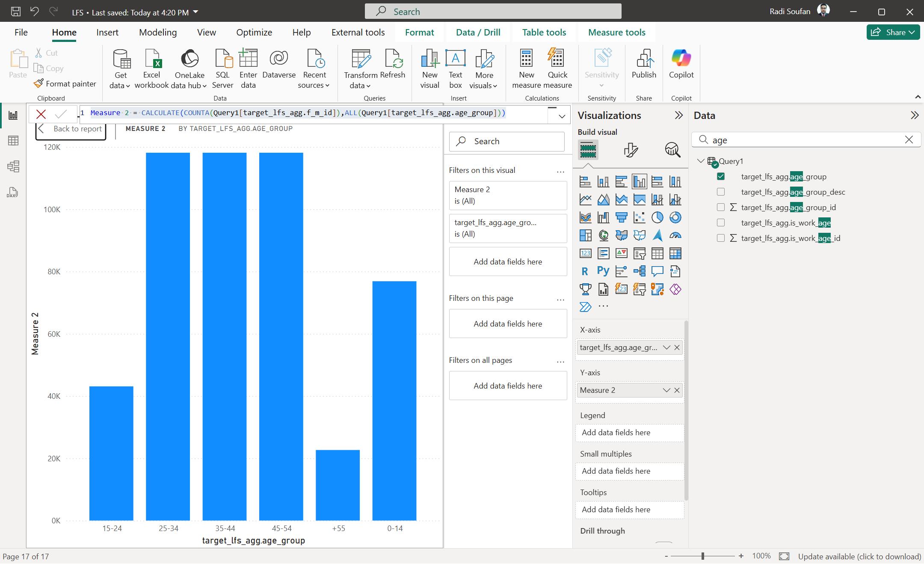
Task: Open the File menu
Action: click(x=21, y=33)
